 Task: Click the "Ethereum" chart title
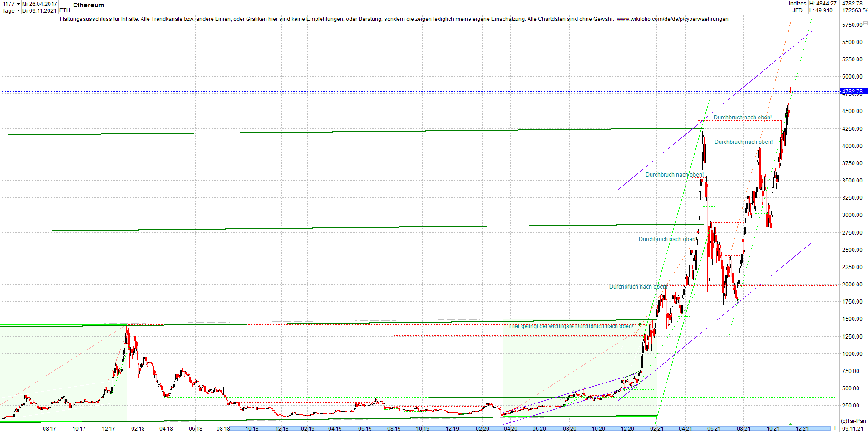pyautogui.click(x=89, y=5)
